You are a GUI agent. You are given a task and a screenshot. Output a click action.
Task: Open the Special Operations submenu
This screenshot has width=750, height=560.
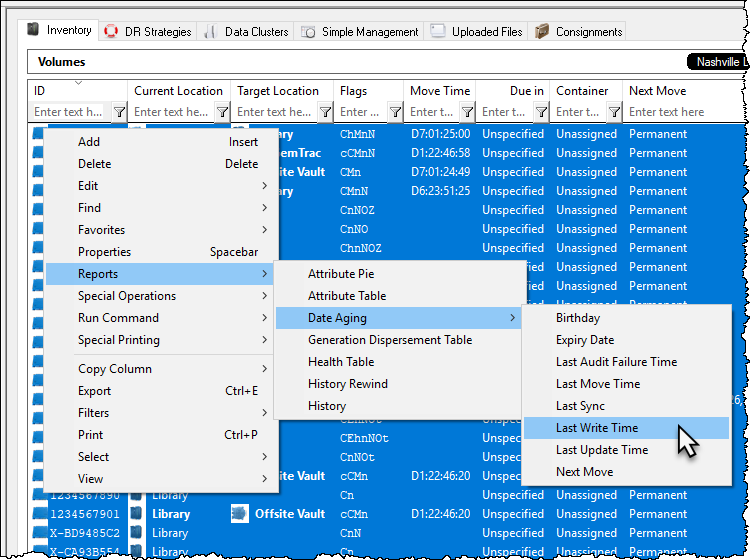click(161, 296)
